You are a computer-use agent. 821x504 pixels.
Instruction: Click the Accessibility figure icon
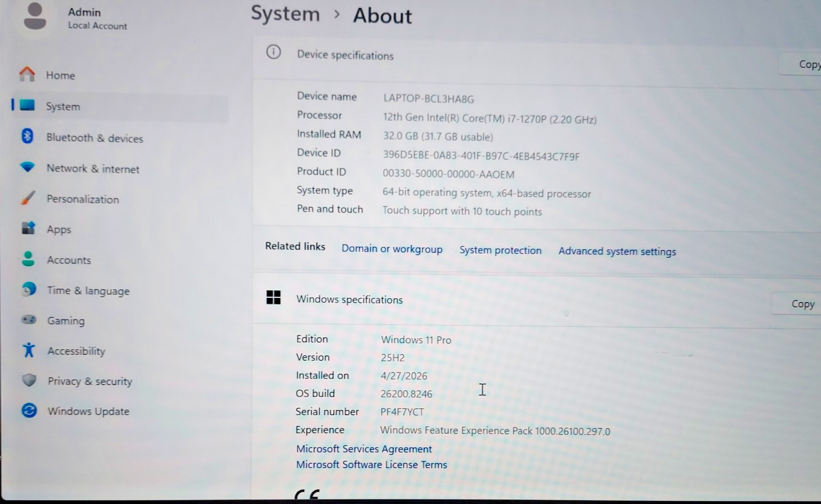(28, 350)
